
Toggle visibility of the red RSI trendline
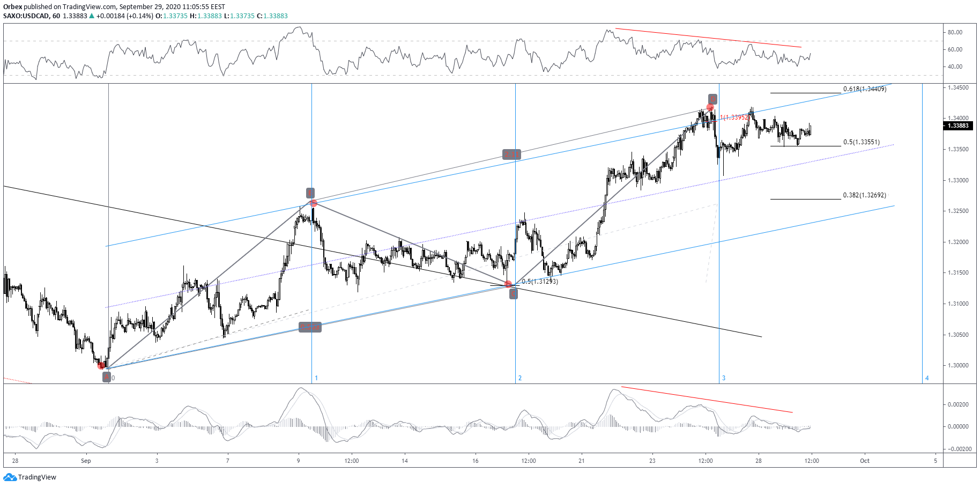tap(708, 39)
